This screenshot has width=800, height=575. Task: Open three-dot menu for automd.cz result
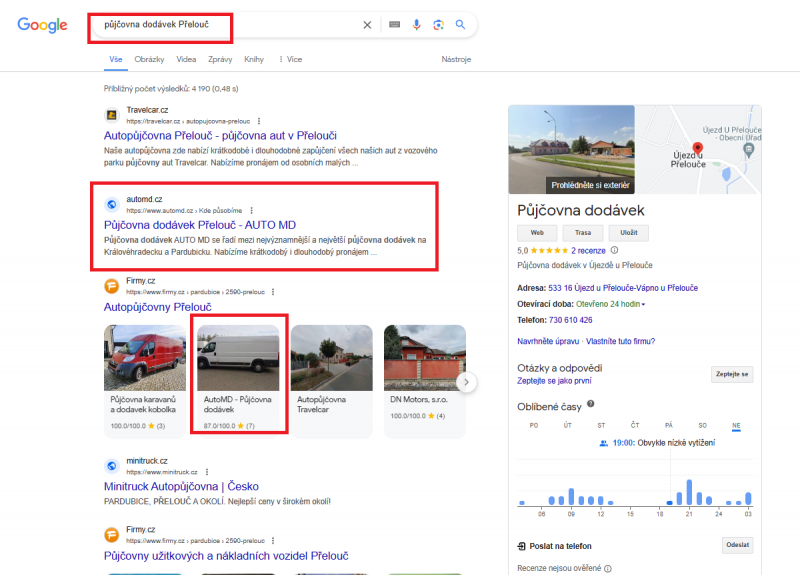(x=252, y=210)
